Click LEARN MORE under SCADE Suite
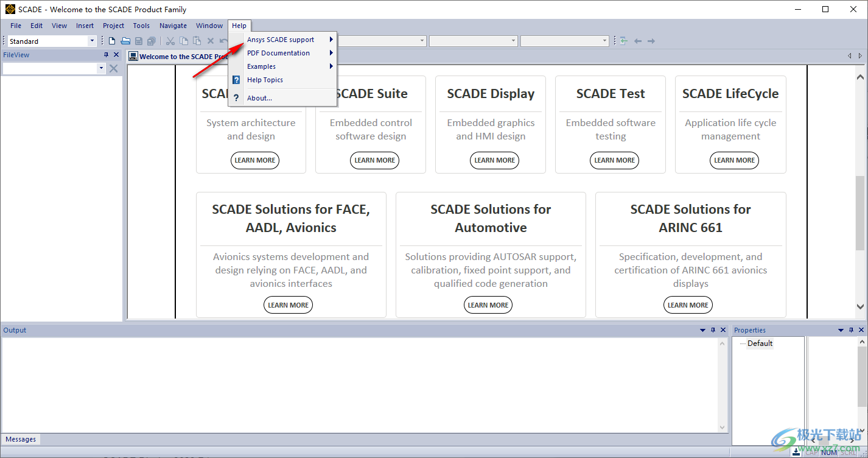868x458 pixels. [x=374, y=160]
